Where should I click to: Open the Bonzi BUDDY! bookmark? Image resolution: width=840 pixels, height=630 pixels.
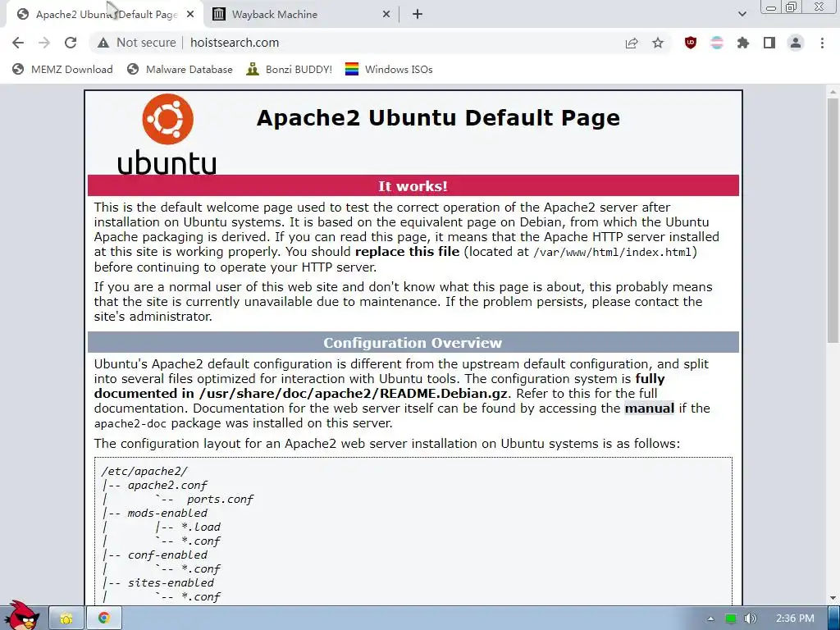[x=290, y=69]
